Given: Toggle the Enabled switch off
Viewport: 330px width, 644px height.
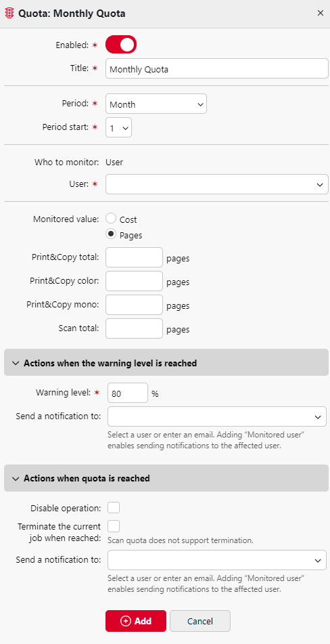Looking at the screenshot, I should (121, 45).
